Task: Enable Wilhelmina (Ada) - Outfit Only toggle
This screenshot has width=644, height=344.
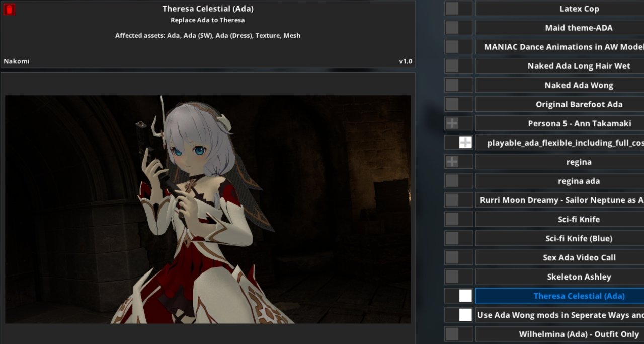Action: (x=459, y=334)
